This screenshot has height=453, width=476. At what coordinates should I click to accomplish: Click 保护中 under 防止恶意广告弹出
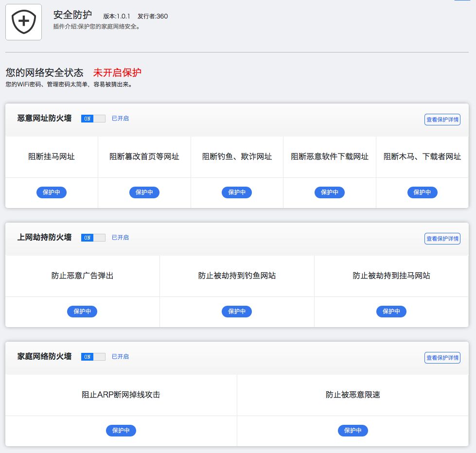click(x=82, y=311)
